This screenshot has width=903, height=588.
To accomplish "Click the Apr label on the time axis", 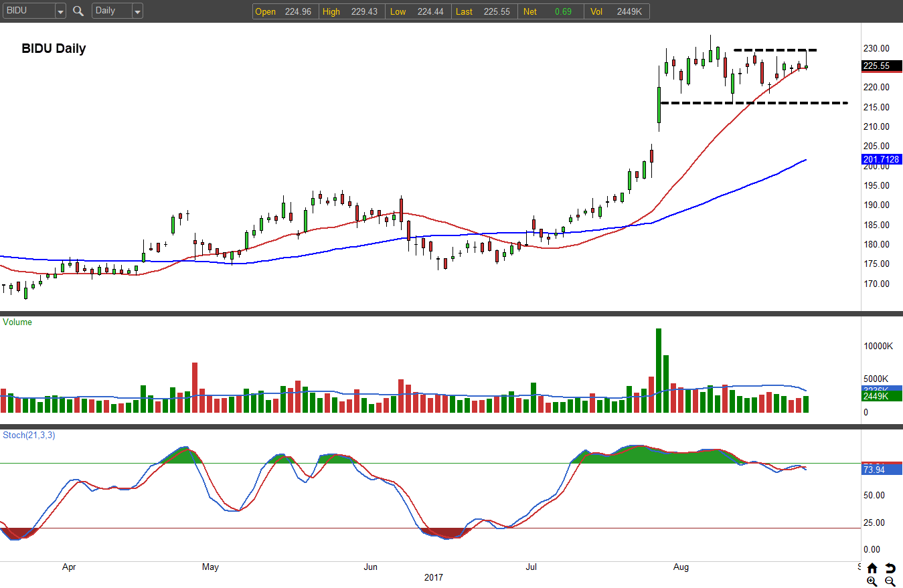I will coord(69,567).
